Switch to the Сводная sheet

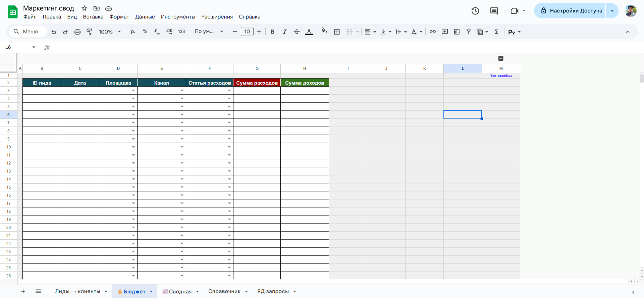(x=177, y=291)
